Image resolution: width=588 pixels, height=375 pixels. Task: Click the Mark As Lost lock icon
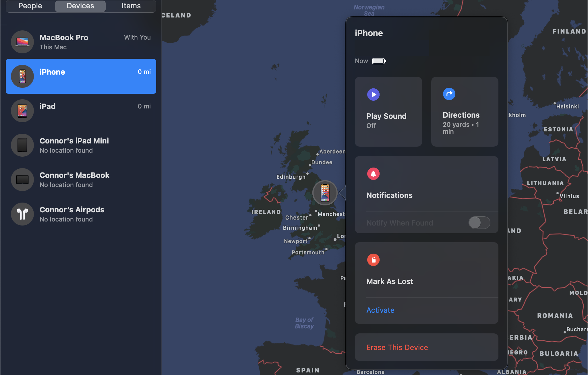click(373, 259)
